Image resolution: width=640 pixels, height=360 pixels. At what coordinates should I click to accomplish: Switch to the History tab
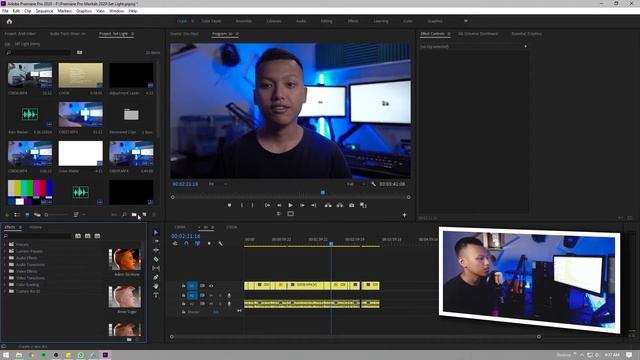pyautogui.click(x=36, y=227)
